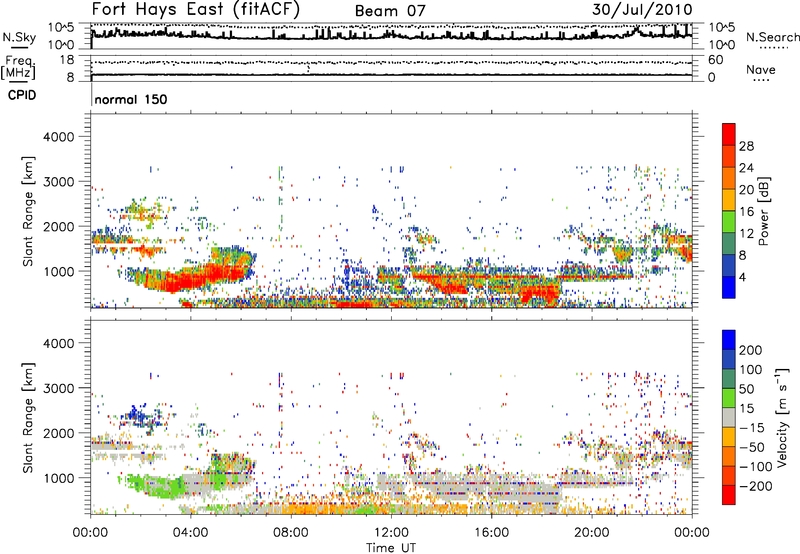Viewport: 800px width, 554px height.
Task: Click the '-15' velocity colorbar tick label
Action: click(x=752, y=428)
